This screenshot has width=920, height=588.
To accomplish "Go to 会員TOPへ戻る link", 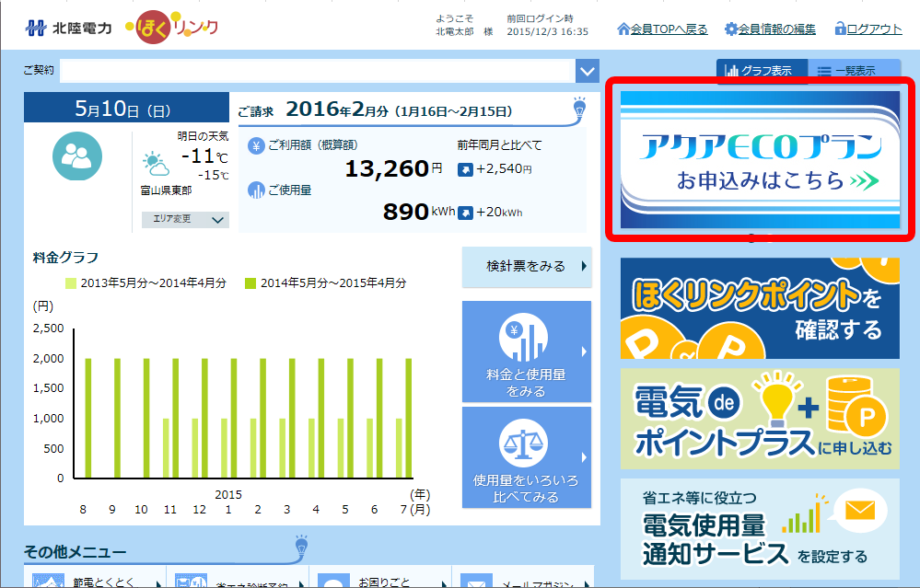I will [x=669, y=29].
